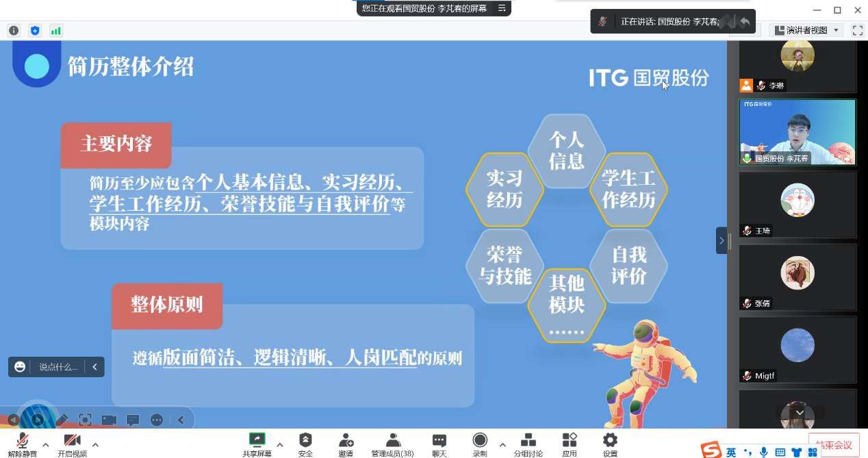Open the 设置 settings gear
Image resolution: width=868 pixels, height=458 pixels.
[610, 445]
